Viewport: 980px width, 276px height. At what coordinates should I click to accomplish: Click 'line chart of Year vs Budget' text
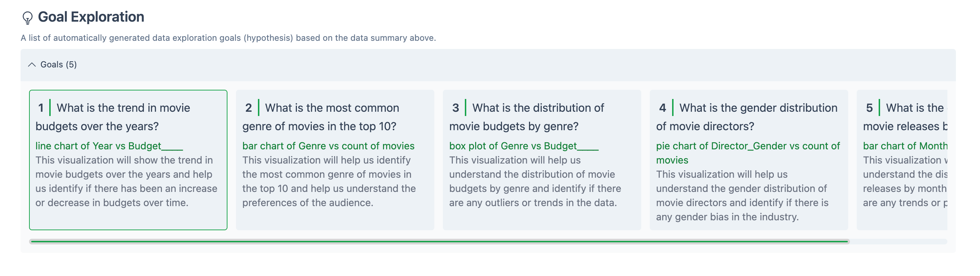98,146
